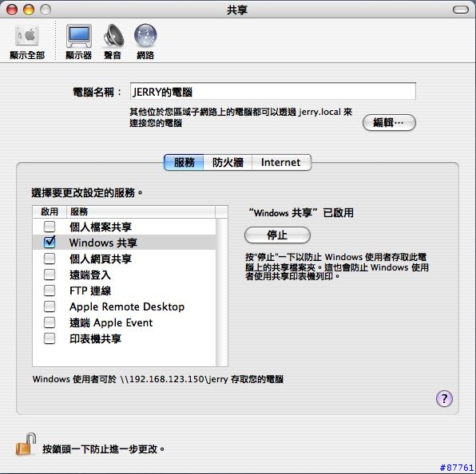This screenshot has width=476, height=474.
Task: Click the 電腦名稱 input field
Action: [x=272, y=91]
